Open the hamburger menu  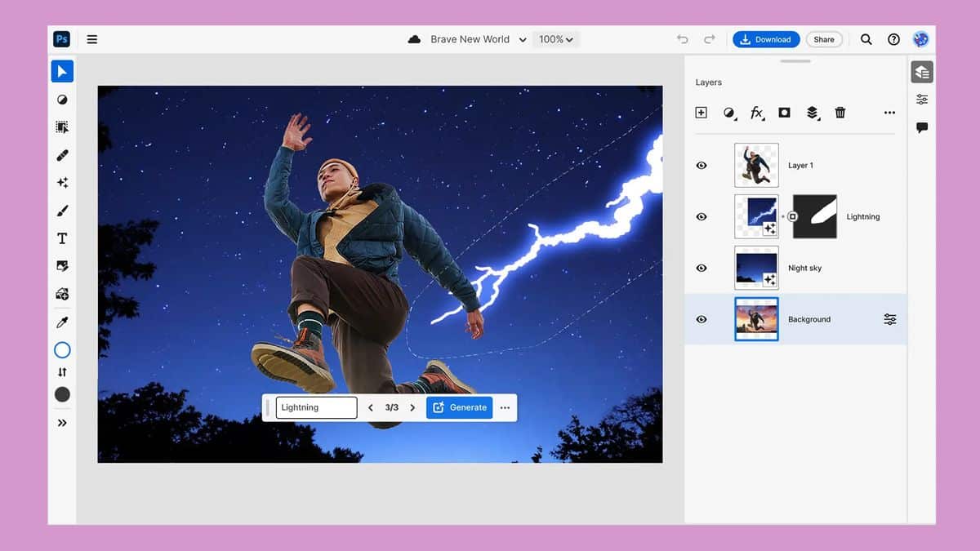coord(92,38)
